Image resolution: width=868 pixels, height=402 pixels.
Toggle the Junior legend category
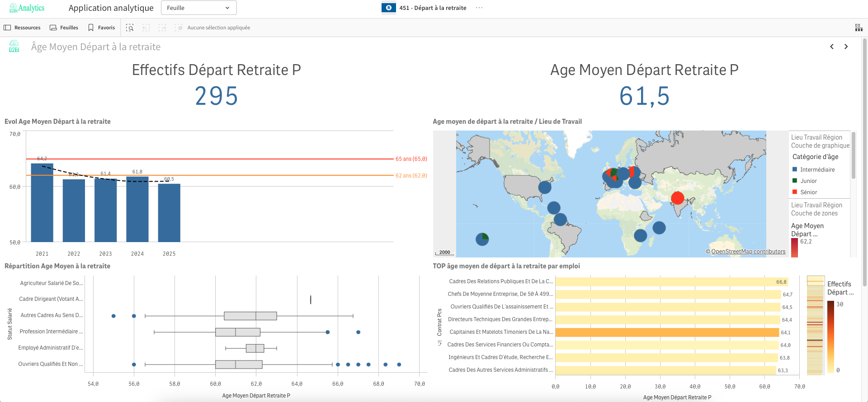pyautogui.click(x=808, y=181)
